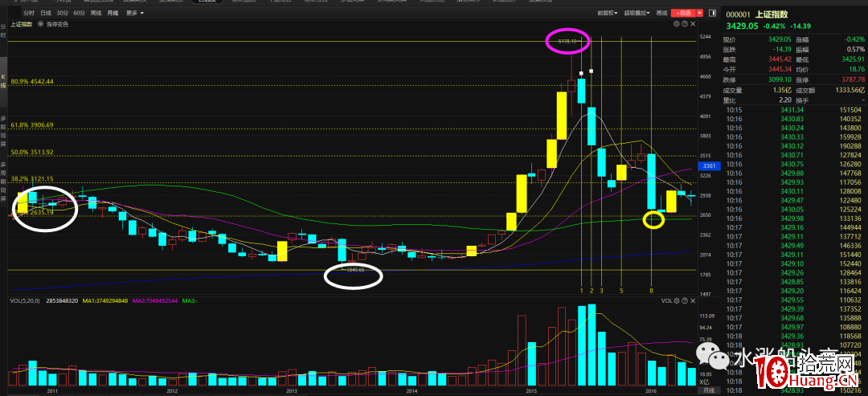Click the 5178.19 peak price candle marker

tap(569, 39)
